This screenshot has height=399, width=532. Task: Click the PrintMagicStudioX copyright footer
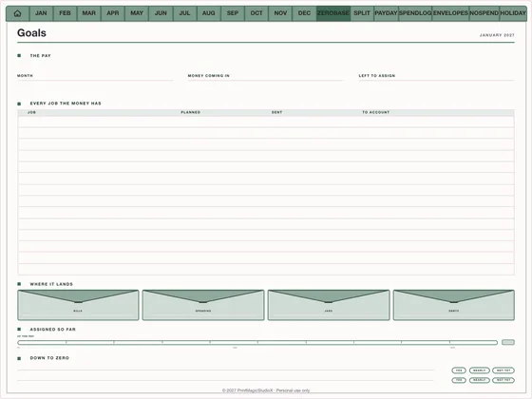266,390
